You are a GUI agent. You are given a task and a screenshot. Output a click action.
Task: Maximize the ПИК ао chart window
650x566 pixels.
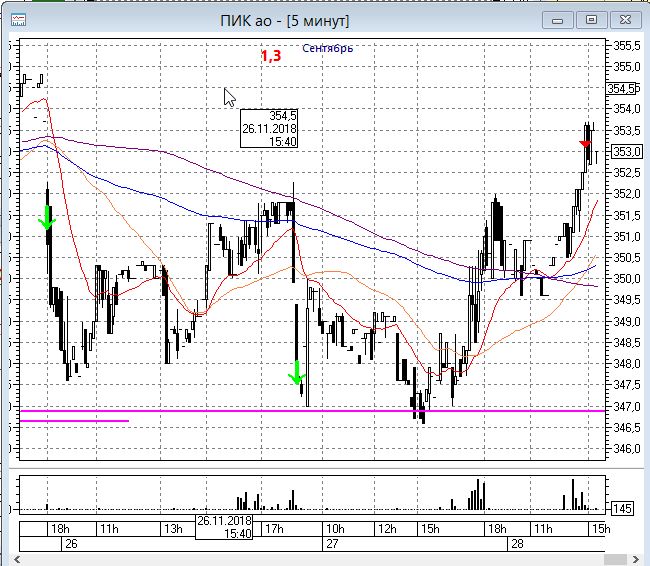591,19
